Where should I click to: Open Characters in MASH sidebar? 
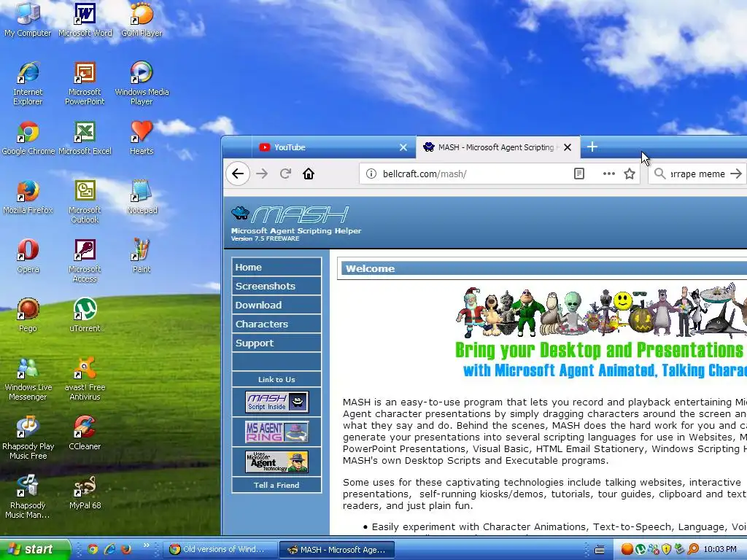coord(276,324)
